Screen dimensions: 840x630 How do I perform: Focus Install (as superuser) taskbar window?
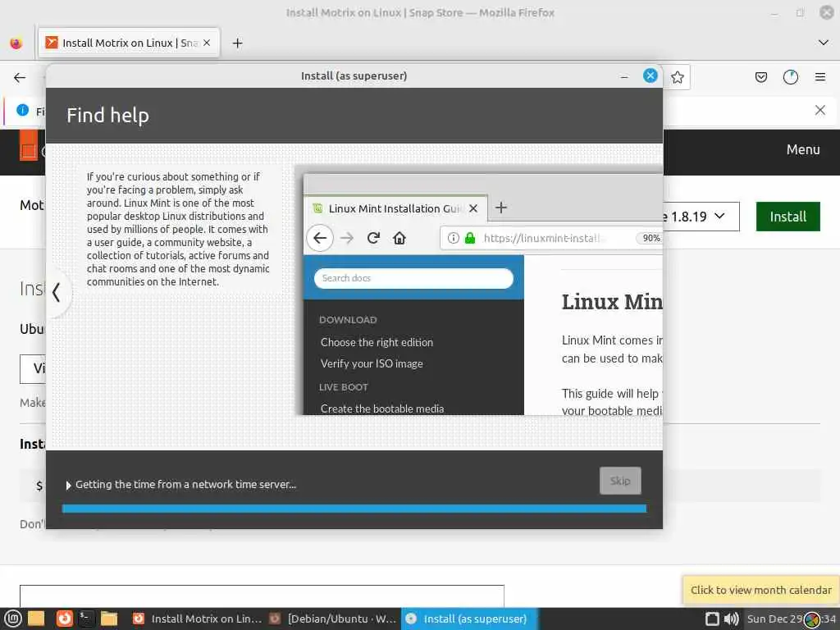click(x=469, y=619)
